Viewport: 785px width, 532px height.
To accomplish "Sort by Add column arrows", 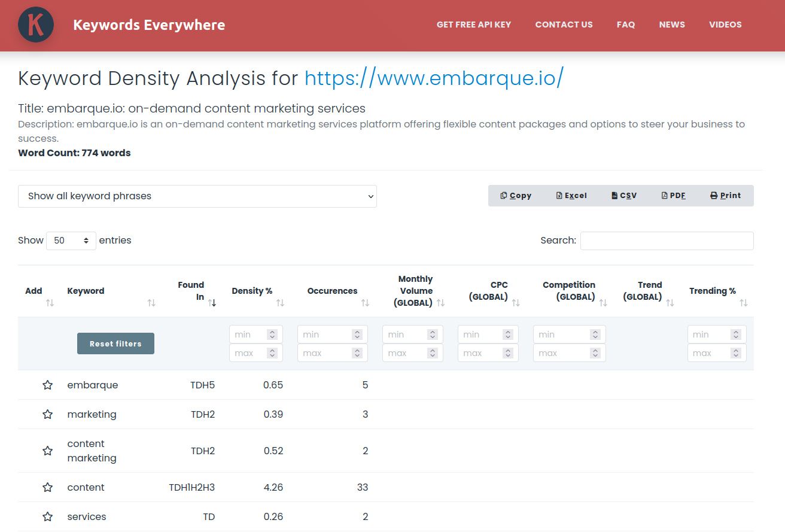I will pos(50,303).
